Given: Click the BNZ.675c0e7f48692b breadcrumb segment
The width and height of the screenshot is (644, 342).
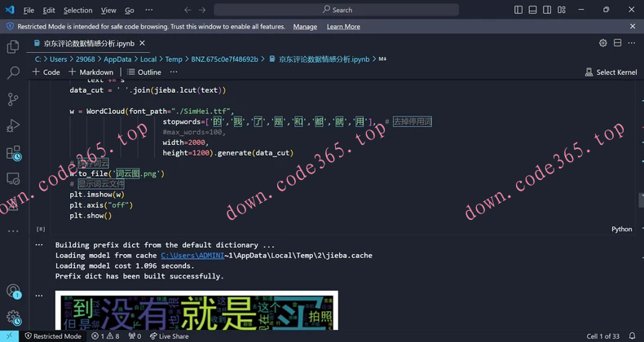Looking at the screenshot, I should pos(225,59).
